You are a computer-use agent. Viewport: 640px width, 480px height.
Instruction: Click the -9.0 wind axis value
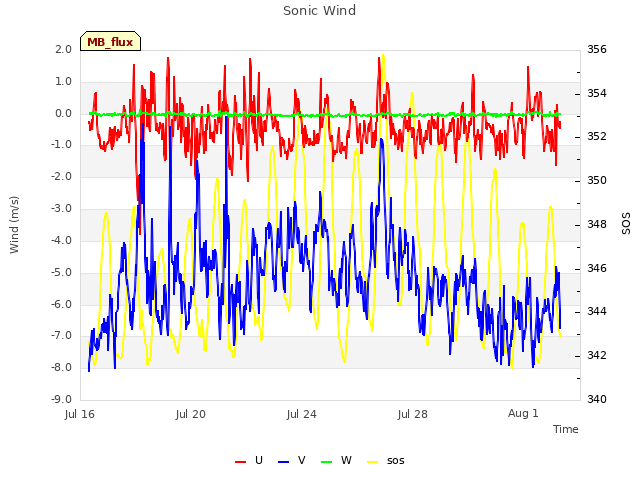click(61, 399)
